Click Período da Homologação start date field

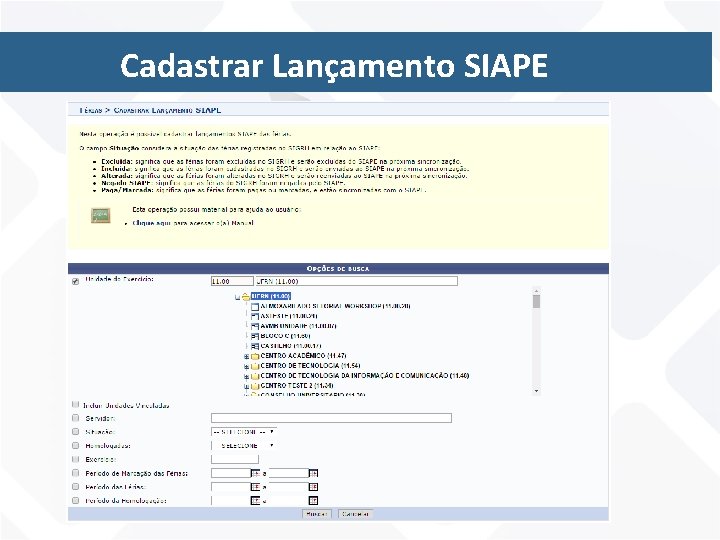231,501
